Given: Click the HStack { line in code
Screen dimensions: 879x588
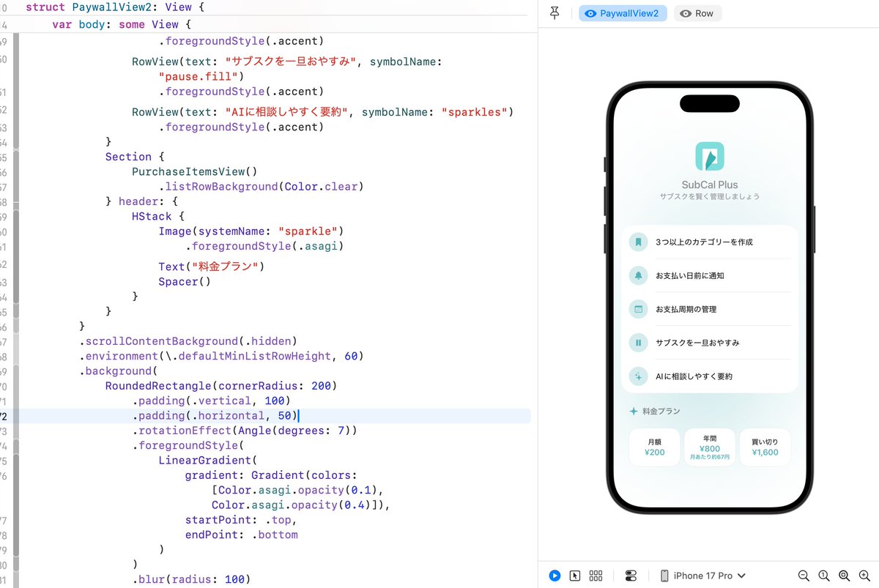Looking at the screenshot, I should point(158,217).
